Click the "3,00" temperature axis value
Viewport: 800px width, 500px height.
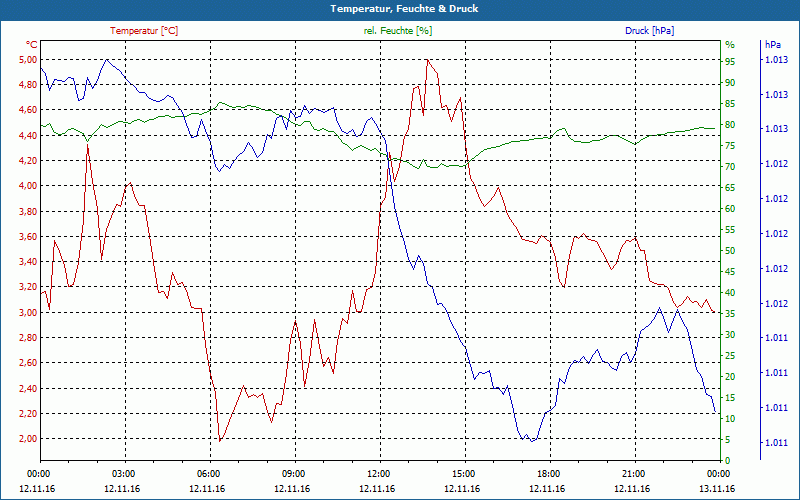28,313
